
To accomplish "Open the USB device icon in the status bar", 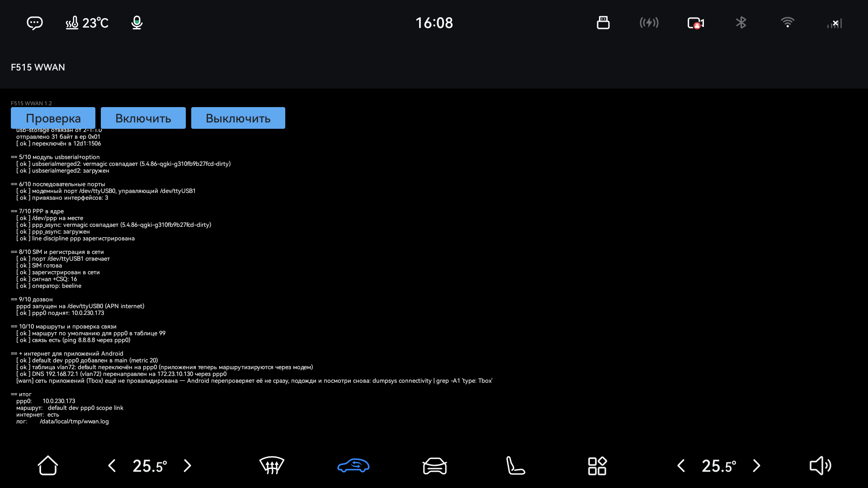I will pos(603,23).
